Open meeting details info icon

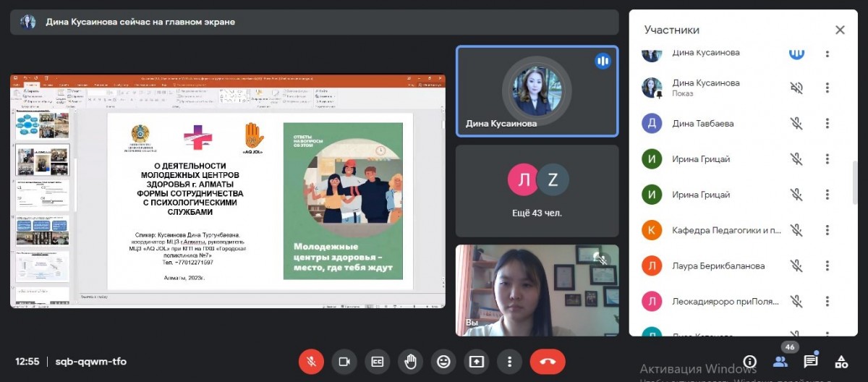point(750,362)
